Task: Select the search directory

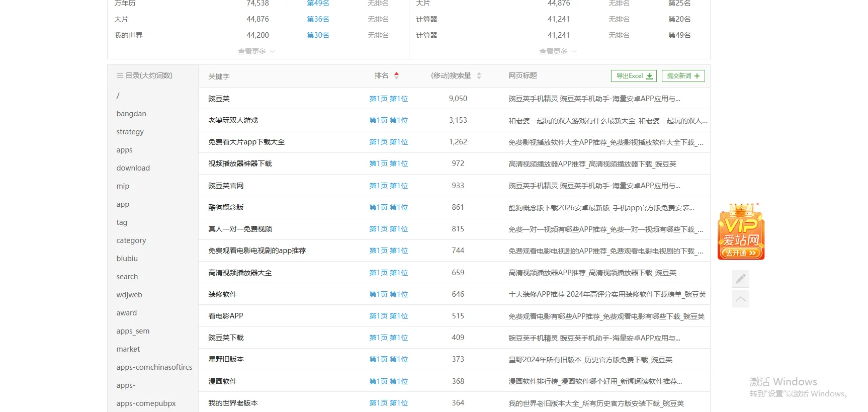Action: 127,277
